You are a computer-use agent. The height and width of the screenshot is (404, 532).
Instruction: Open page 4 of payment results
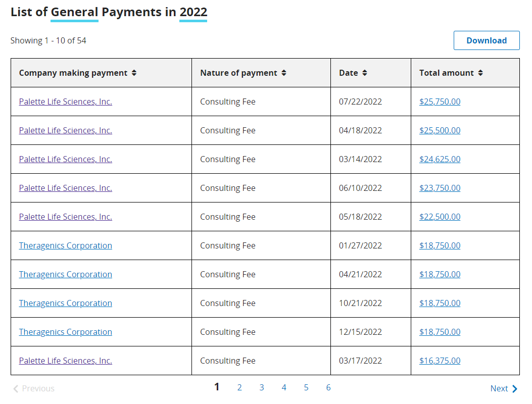point(284,387)
